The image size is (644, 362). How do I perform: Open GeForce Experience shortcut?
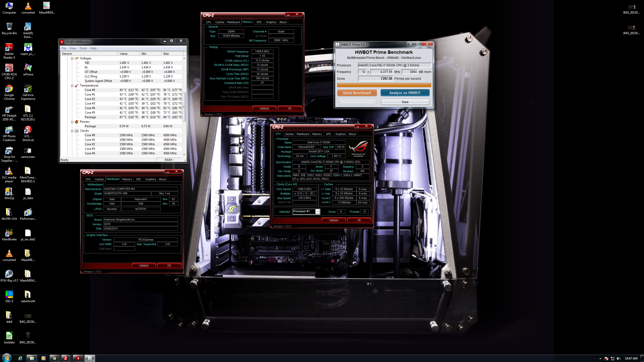pos(28,92)
